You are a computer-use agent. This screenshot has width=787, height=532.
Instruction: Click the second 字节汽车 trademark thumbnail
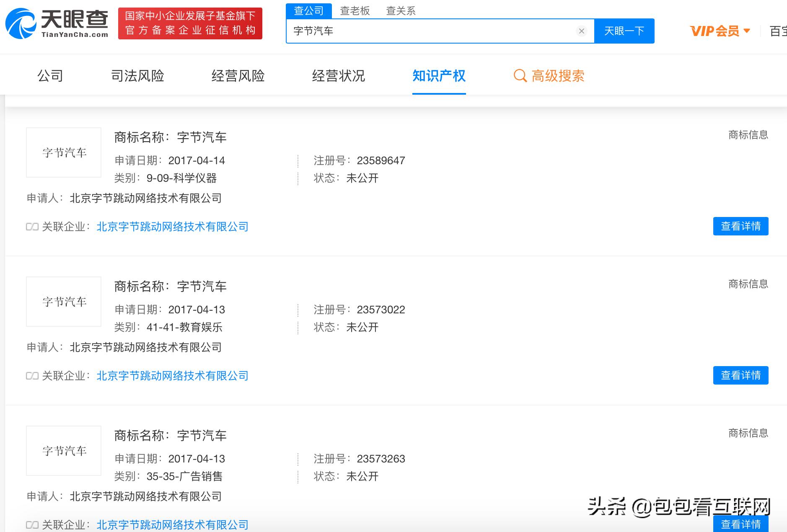pos(63,302)
